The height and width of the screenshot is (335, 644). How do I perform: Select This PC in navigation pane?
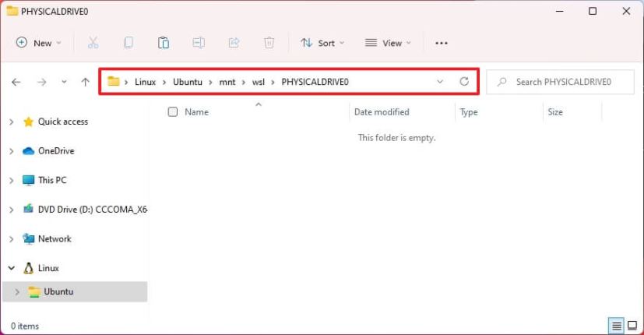tap(52, 180)
